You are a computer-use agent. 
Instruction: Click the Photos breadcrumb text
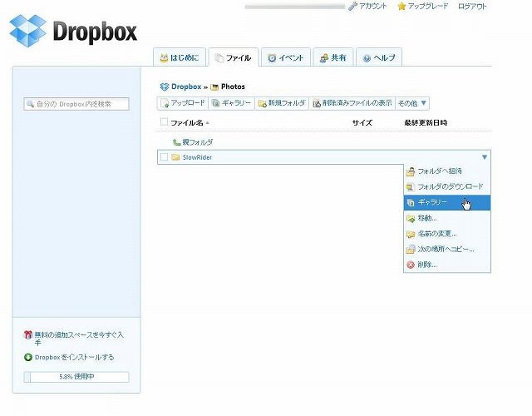click(233, 87)
